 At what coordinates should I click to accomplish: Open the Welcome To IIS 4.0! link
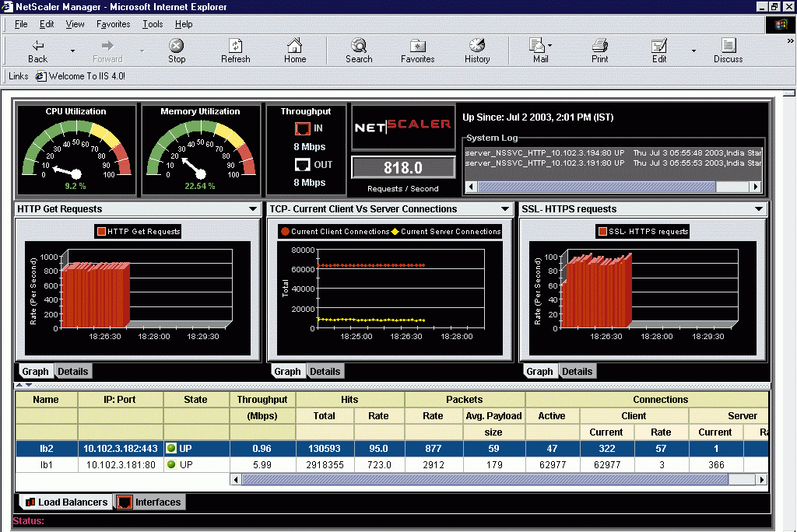[x=87, y=76]
